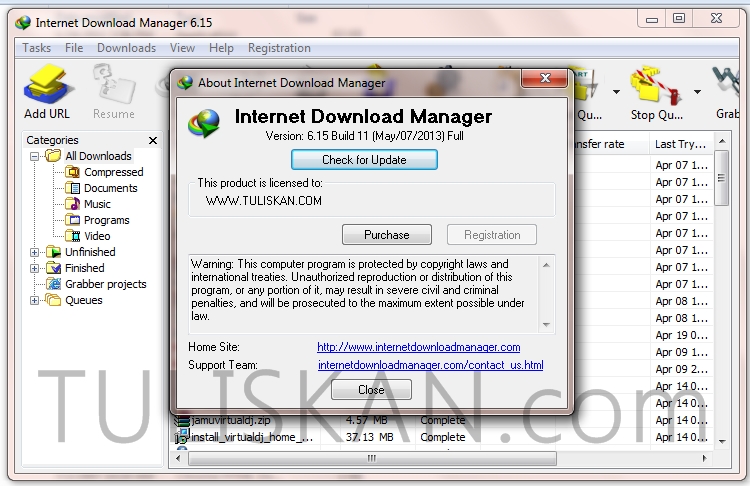Expand the Queues tree node
Screen dimensions: 750x486
[x=34, y=300]
